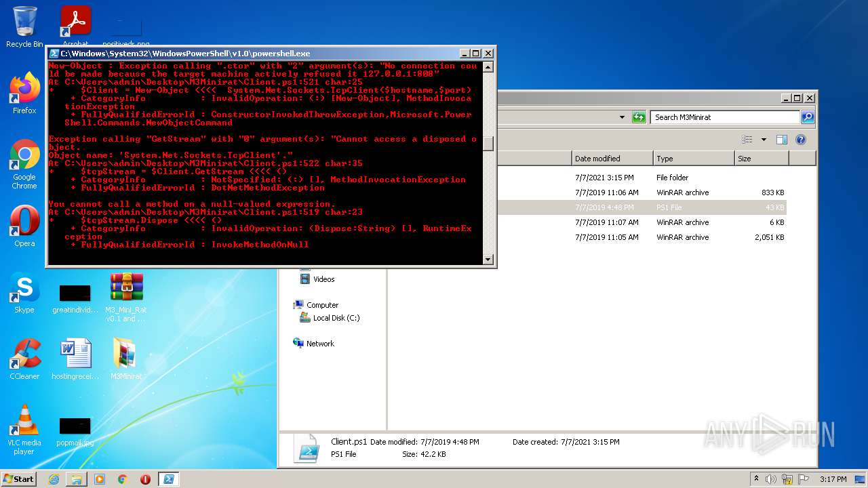
Task: Open Internet Explorer from the taskbar
Action: [x=54, y=479]
